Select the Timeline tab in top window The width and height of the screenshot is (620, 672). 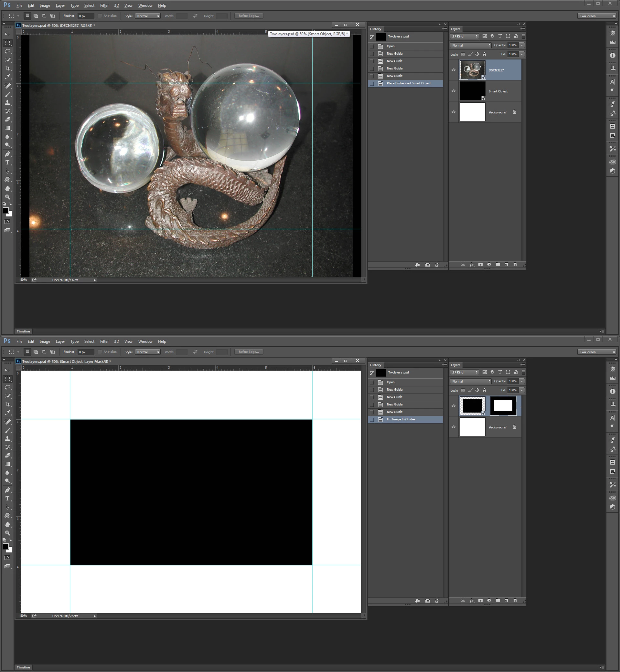point(24,331)
